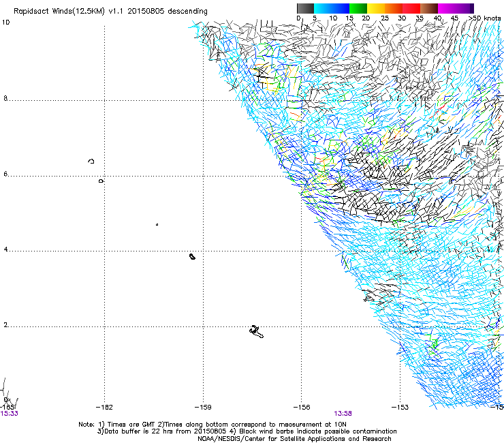Viewport: 504px width, 443px height.
Task: Click the longitude label '-156'
Action: click(x=302, y=408)
